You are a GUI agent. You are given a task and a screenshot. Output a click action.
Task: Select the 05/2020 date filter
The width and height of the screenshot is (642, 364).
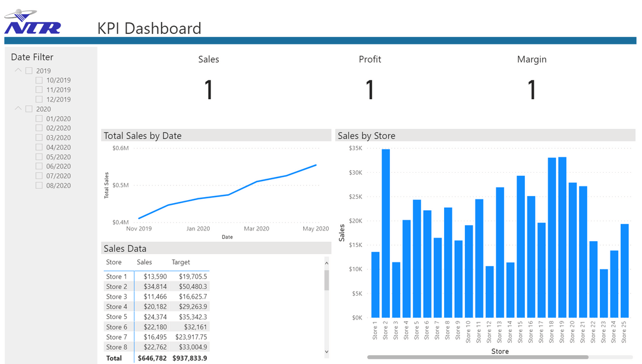pyautogui.click(x=39, y=156)
